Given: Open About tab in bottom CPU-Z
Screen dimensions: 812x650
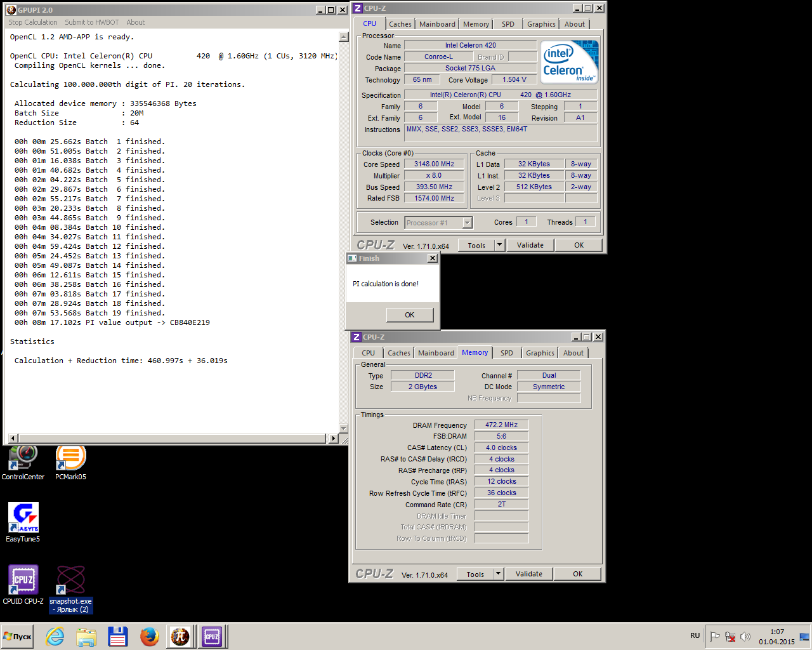Looking at the screenshot, I should point(573,353).
